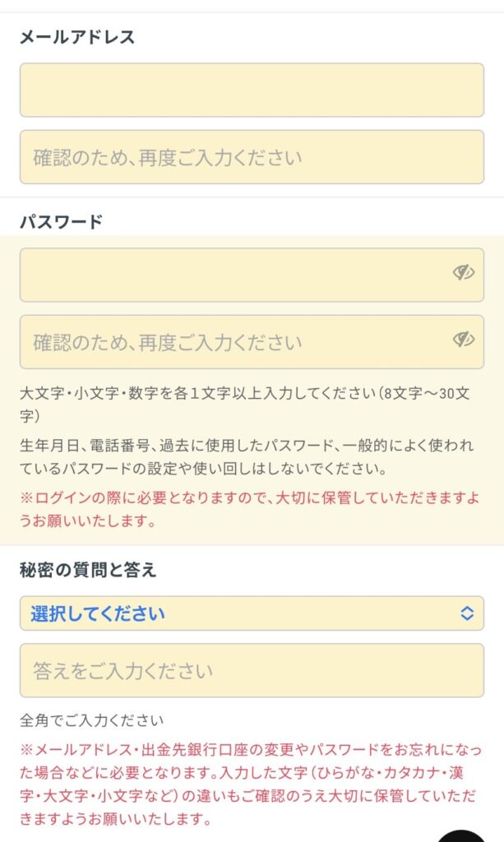
Task: Click the 生年月日、電話番号 password advice text
Action: 247,457
